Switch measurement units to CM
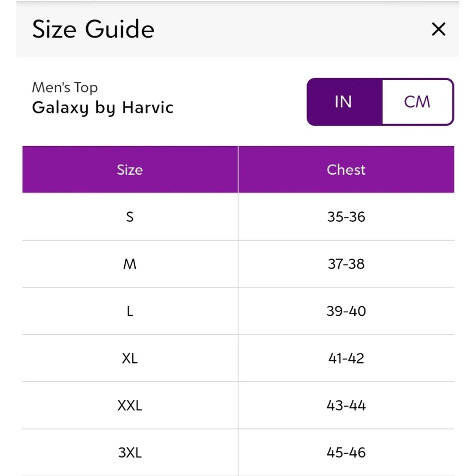Screen dimensions: 476x476 click(417, 102)
